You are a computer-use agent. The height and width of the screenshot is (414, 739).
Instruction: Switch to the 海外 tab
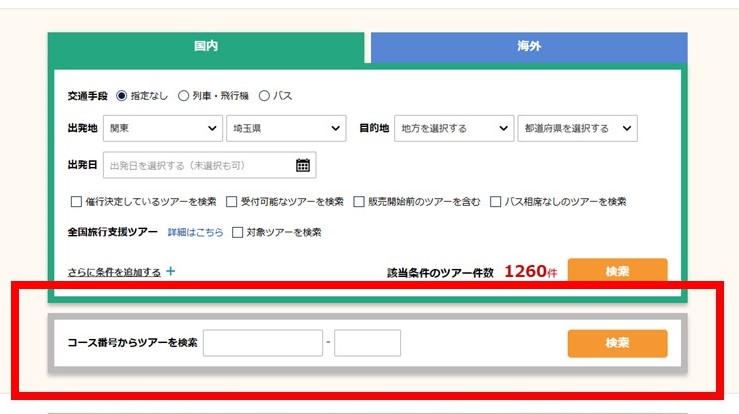tap(529, 47)
